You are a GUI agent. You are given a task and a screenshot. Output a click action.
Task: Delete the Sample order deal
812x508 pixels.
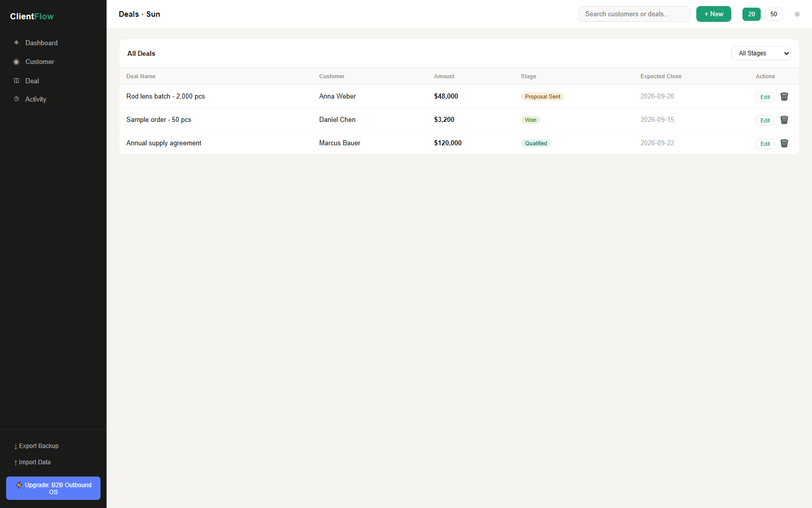tap(784, 120)
